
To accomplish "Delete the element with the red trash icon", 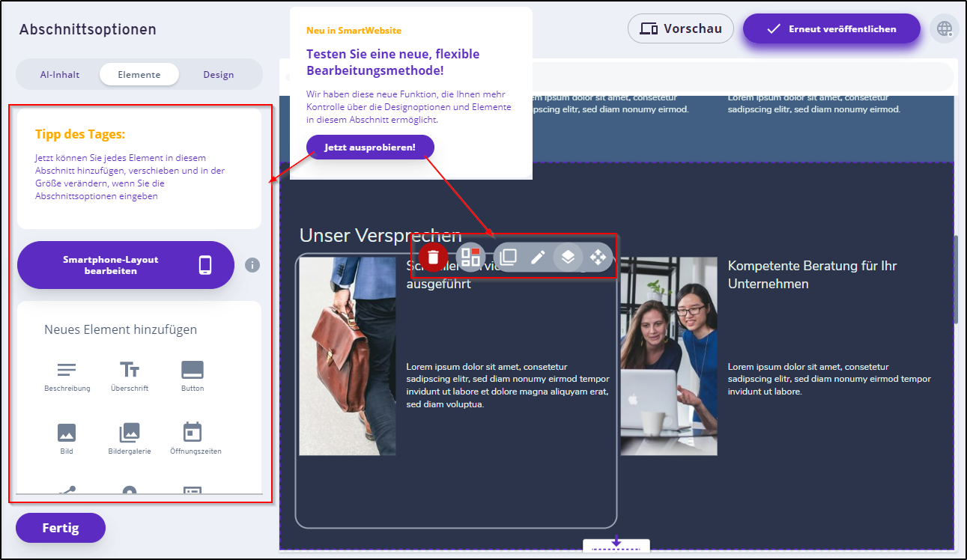I will pos(433,257).
